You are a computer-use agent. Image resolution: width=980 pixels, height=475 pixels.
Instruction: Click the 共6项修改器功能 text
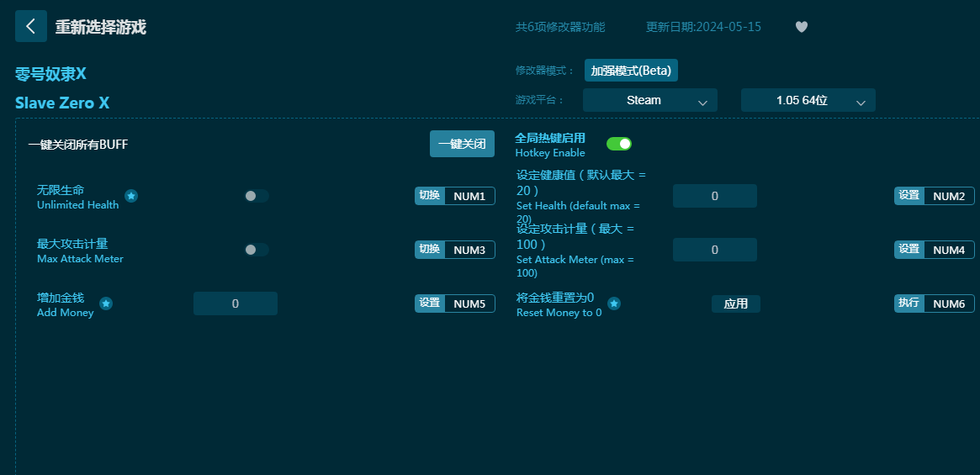point(560,28)
